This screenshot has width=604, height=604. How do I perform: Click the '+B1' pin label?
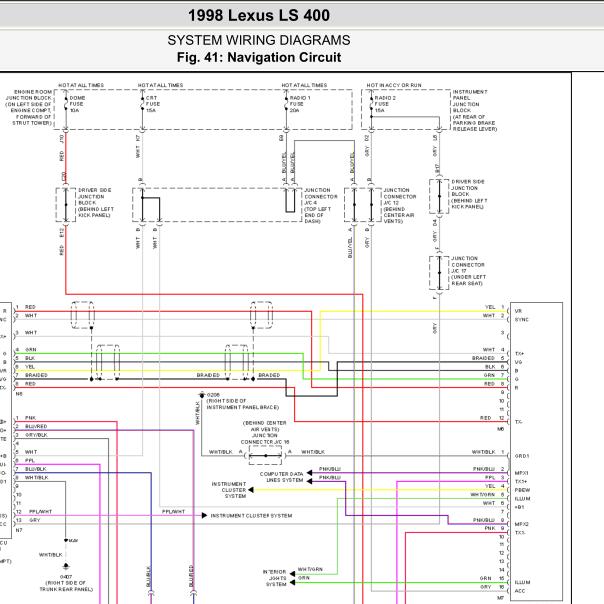[519, 507]
